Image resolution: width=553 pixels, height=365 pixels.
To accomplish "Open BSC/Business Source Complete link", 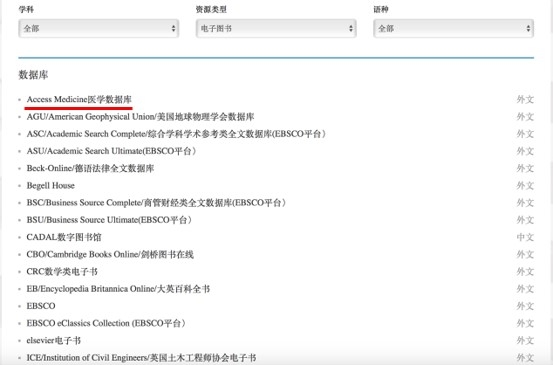I will tap(156, 203).
